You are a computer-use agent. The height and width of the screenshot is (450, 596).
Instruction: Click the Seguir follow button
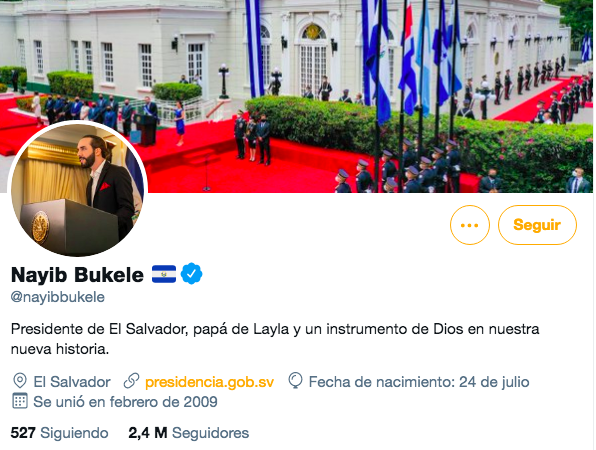tap(537, 225)
